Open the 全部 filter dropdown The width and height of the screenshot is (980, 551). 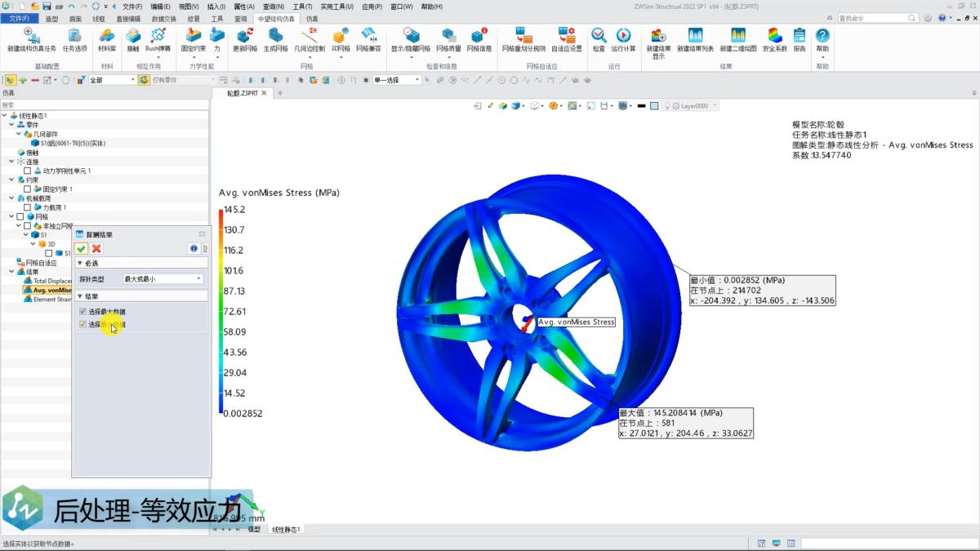coord(111,80)
